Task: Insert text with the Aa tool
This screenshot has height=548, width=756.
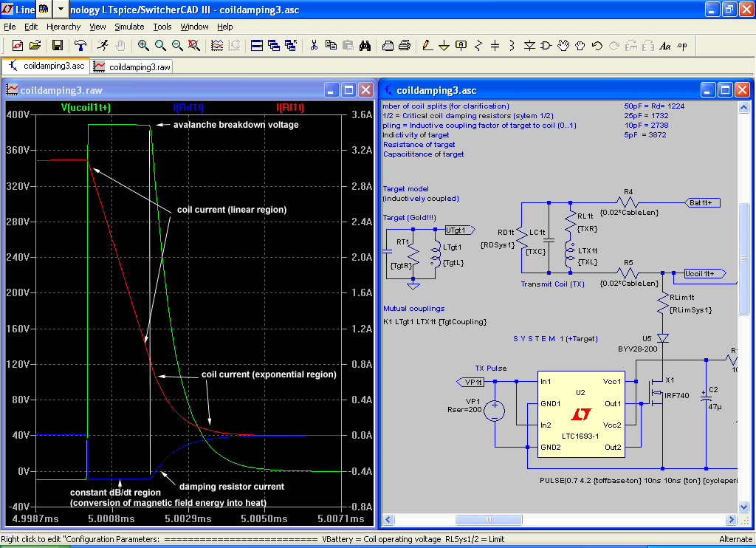Action: pos(665,45)
